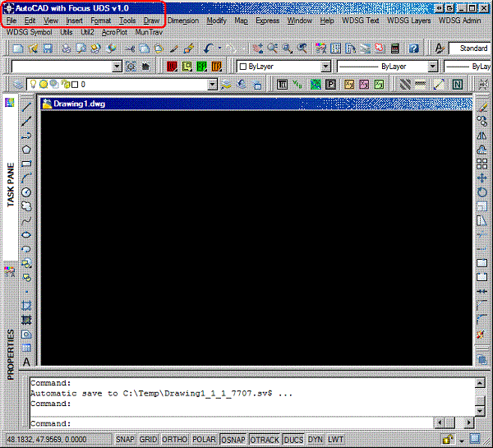Toggle OTRACK in status bar
The width and height of the screenshot is (493, 448).
(x=265, y=440)
